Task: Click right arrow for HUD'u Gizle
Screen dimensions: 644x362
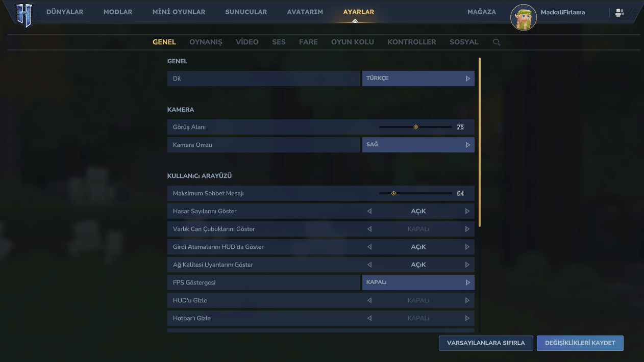Action: coord(467,300)
